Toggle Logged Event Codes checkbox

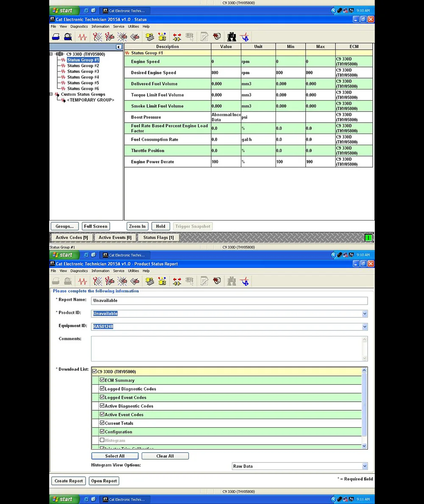(x=102, y=397)
